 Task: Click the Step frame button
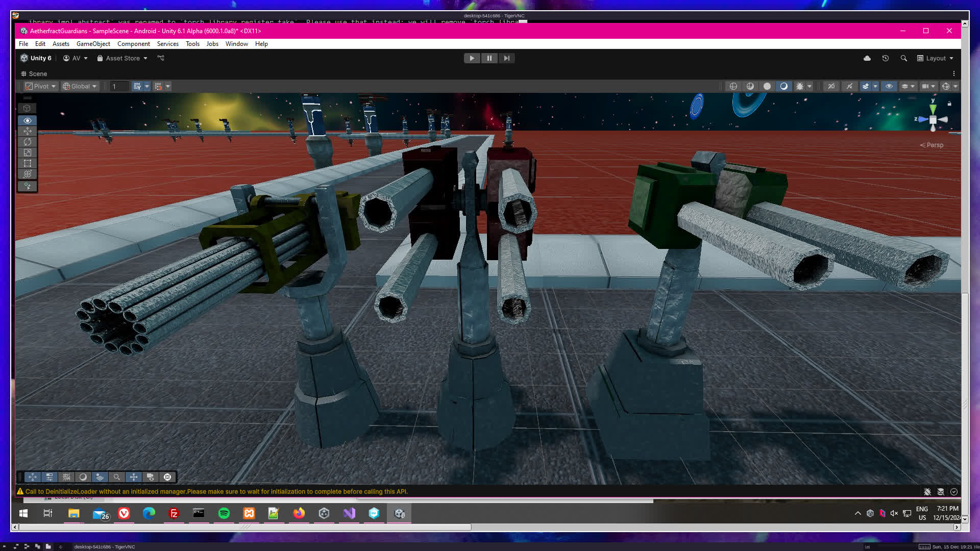(506, 58)
